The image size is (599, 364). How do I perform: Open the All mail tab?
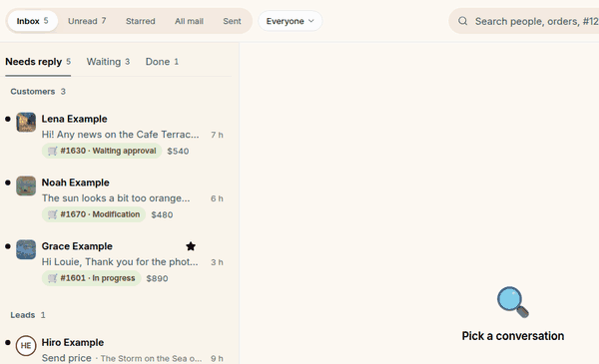189,21
